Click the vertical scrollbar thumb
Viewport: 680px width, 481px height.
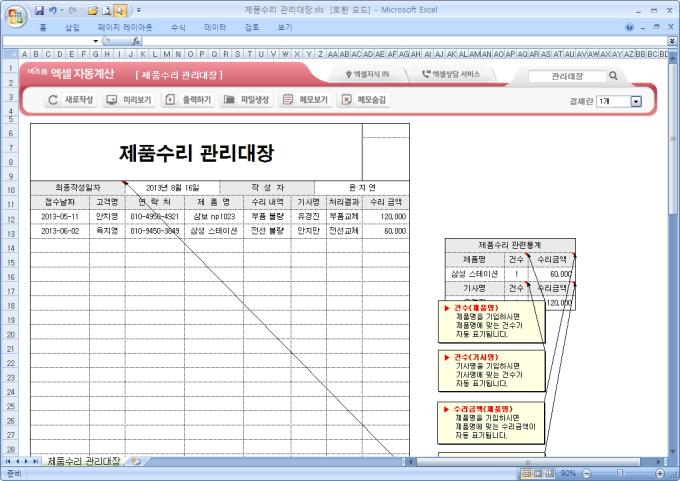coord(673,139)
